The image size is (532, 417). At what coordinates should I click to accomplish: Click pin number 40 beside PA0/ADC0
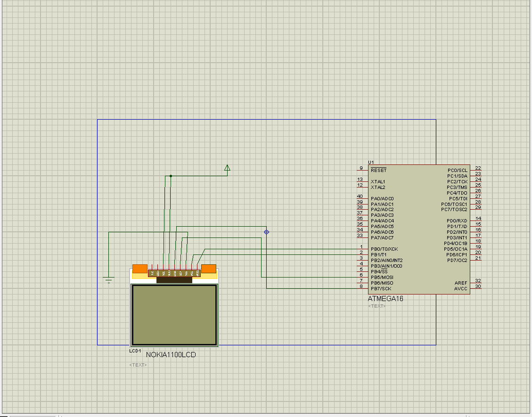pyautogui.click(x=360, y=196)
